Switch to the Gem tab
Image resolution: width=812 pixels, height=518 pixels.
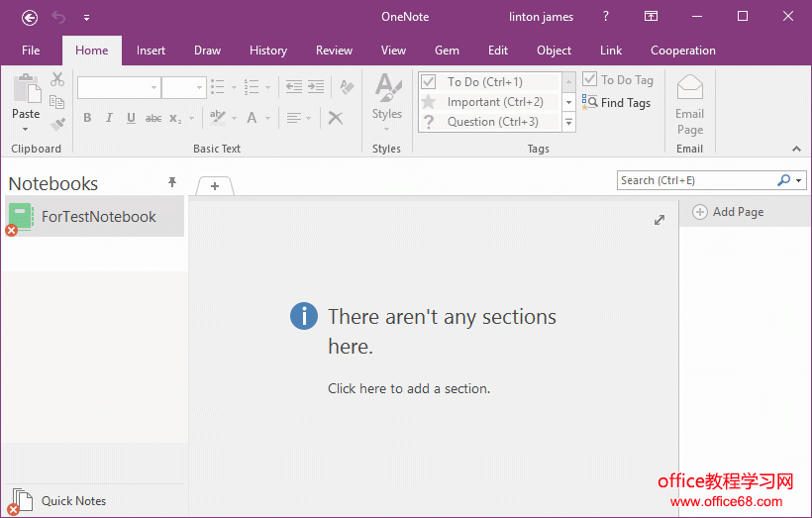[x=446, y=51]
